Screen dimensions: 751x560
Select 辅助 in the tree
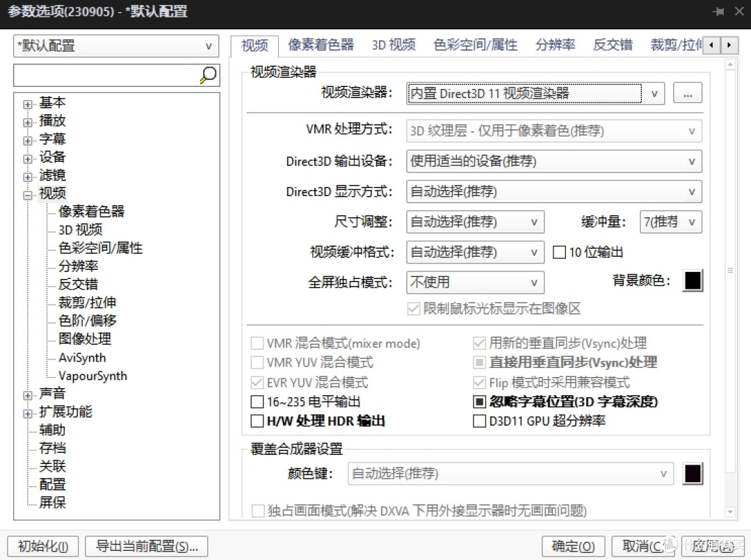(x=52, y=430)
